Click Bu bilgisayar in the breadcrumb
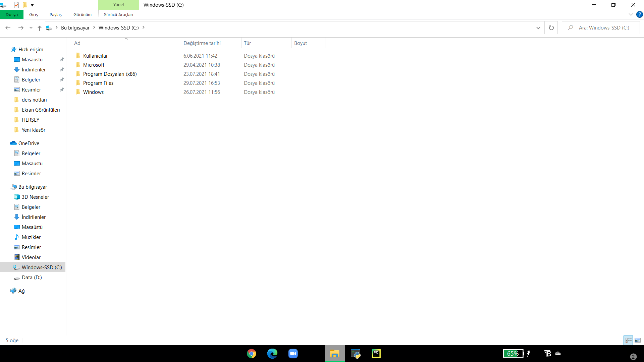Viewport: 644px width, 362px height. click(75, 28)
